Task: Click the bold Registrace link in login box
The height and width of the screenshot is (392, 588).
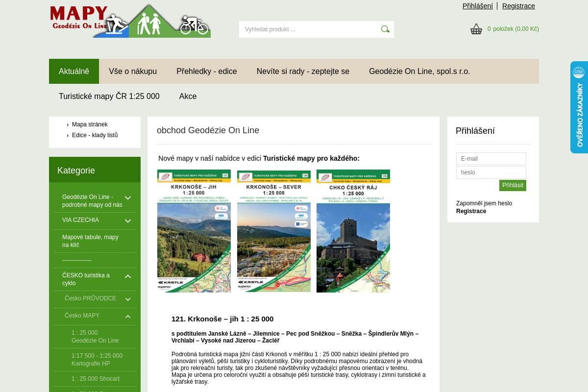Action: pyautogui.click(x=471, y=211)
